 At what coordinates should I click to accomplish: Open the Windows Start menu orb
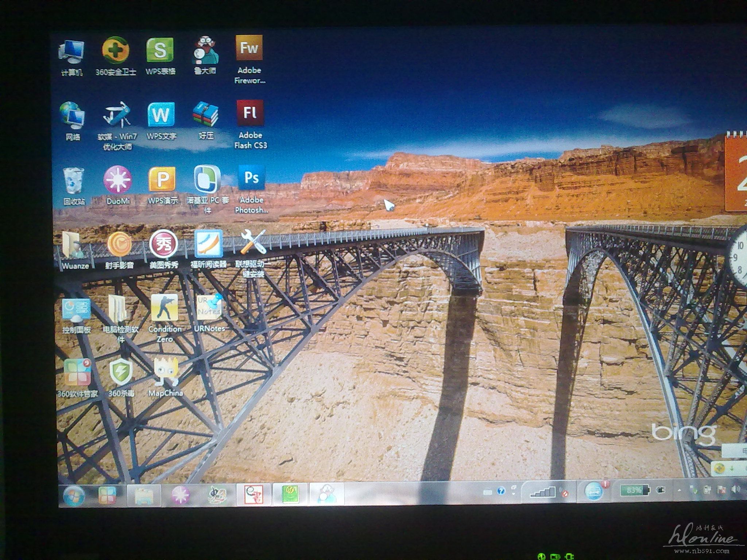pos(73,496)
